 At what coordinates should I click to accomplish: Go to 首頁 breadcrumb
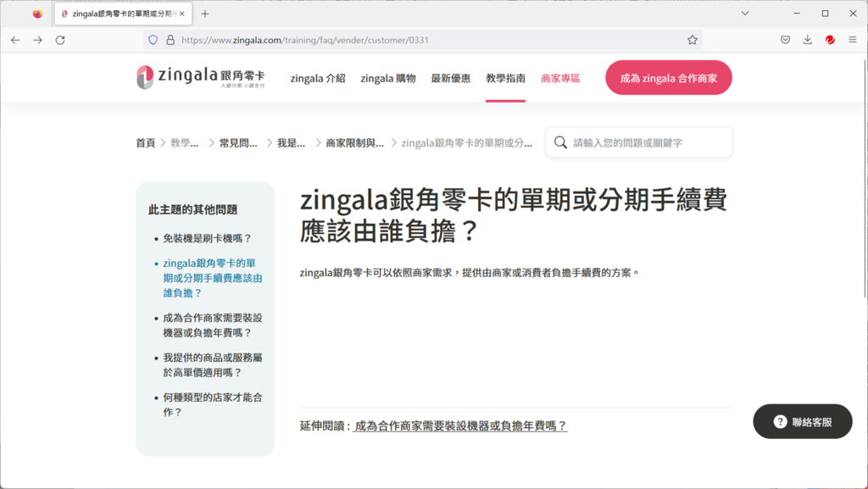[146, 142]
